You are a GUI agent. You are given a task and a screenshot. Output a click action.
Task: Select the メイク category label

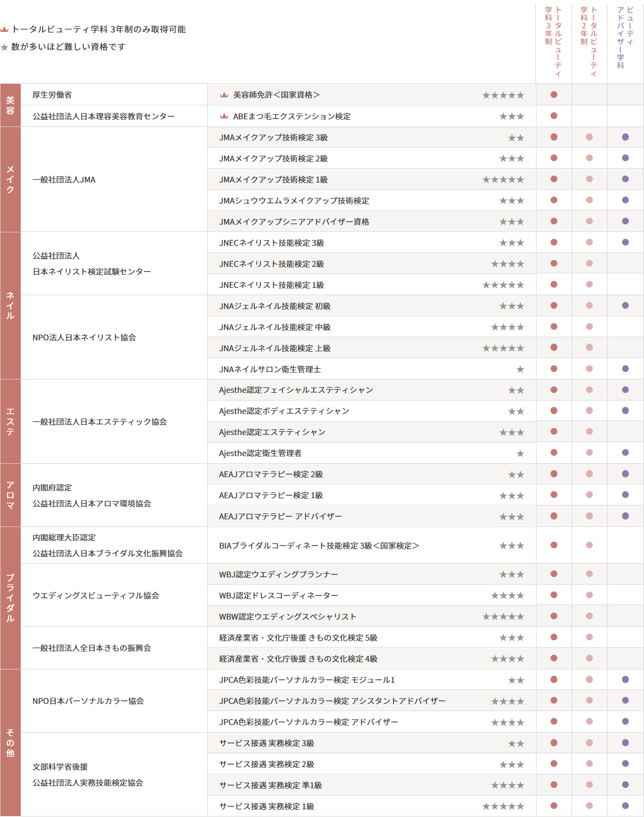(10, 179)
